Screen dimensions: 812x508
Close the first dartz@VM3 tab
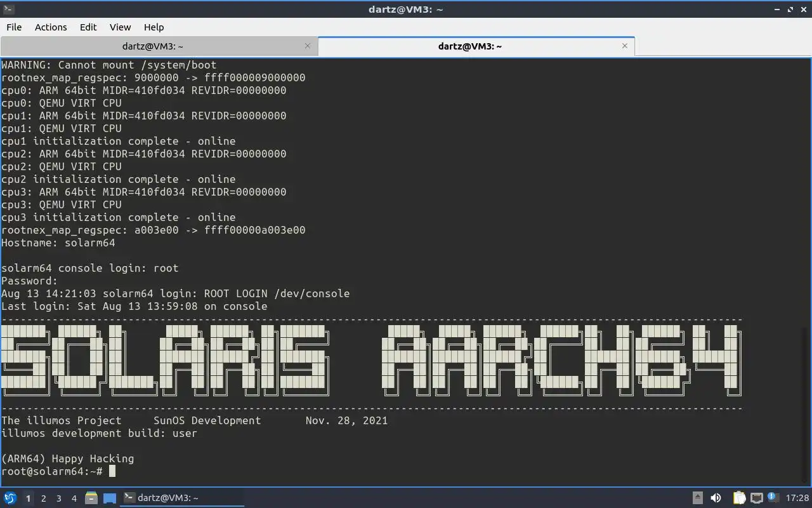coord(308,46)
